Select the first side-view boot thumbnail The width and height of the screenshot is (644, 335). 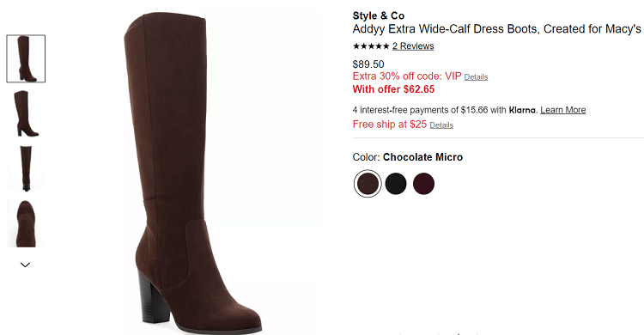click(26, 58)
